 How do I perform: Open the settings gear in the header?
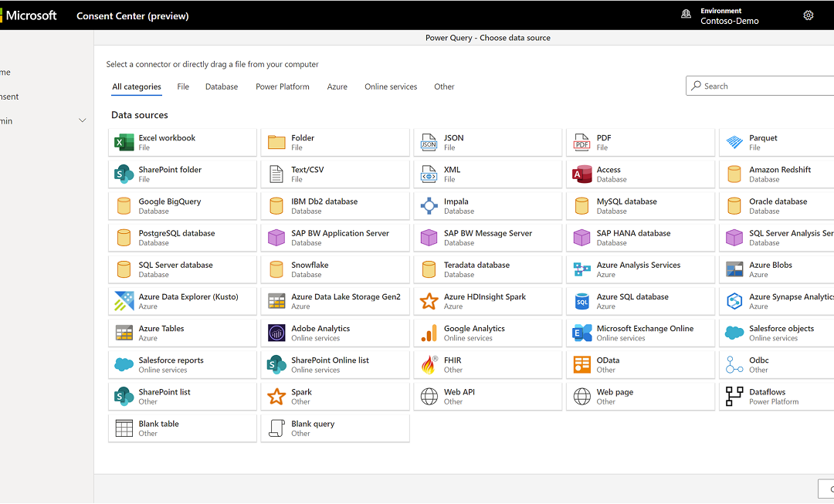pos(809,15)
